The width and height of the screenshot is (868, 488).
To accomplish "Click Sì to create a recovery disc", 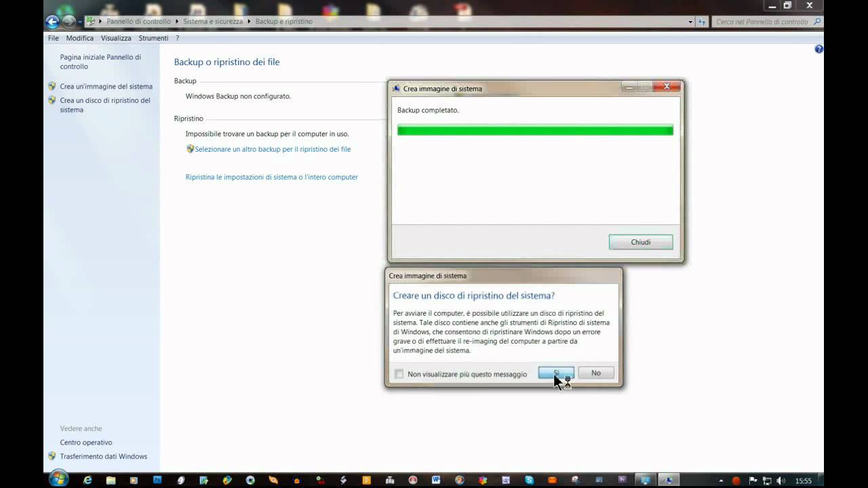I will coord(556,373).
